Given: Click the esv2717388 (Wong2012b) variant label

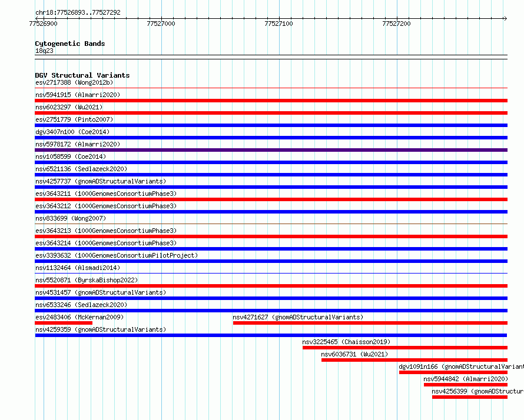Looking at the screenshot, I should (x=74, y=82).
